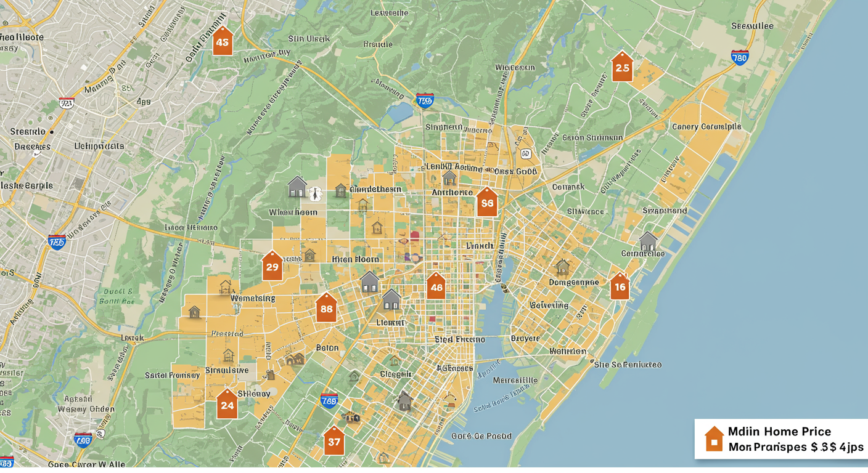Click the interstate shield left of Wooden label
The width and height of the screenshot is (868, 473).
tap(57, 242)
